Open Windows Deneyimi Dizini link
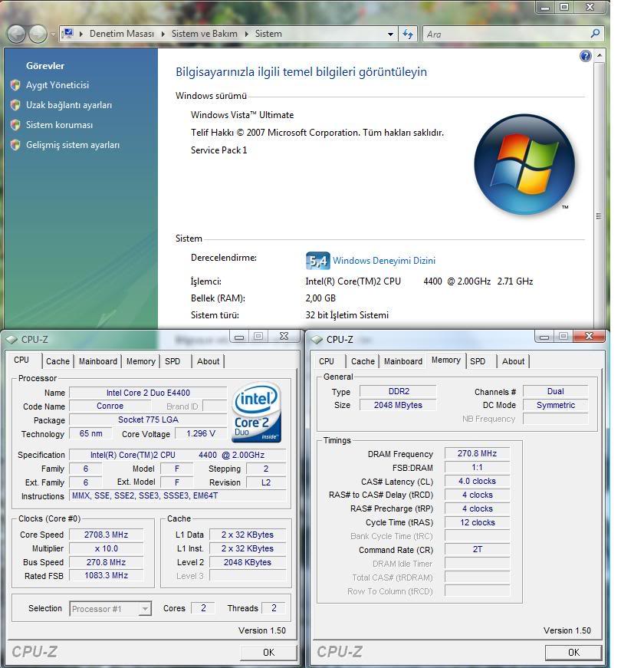 [x=384, y=260]
